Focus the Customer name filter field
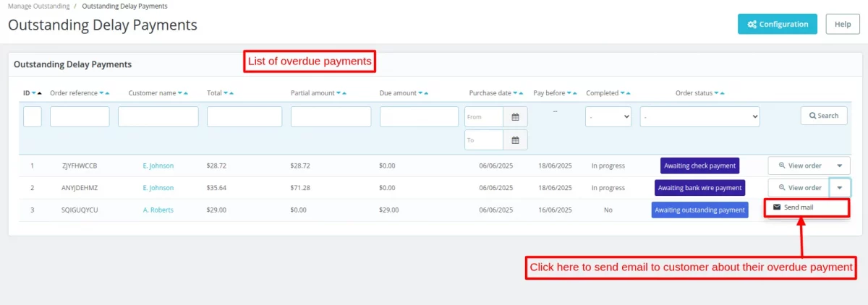 coord(158,116)
